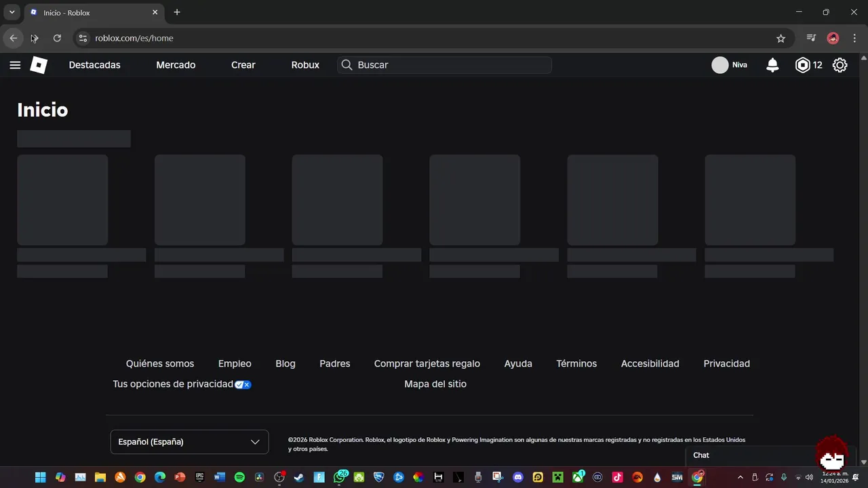Image resolution: width=868 pixels, height=488 pixels.
Task: Open the Destacadas menu
Action: (94, 65)
